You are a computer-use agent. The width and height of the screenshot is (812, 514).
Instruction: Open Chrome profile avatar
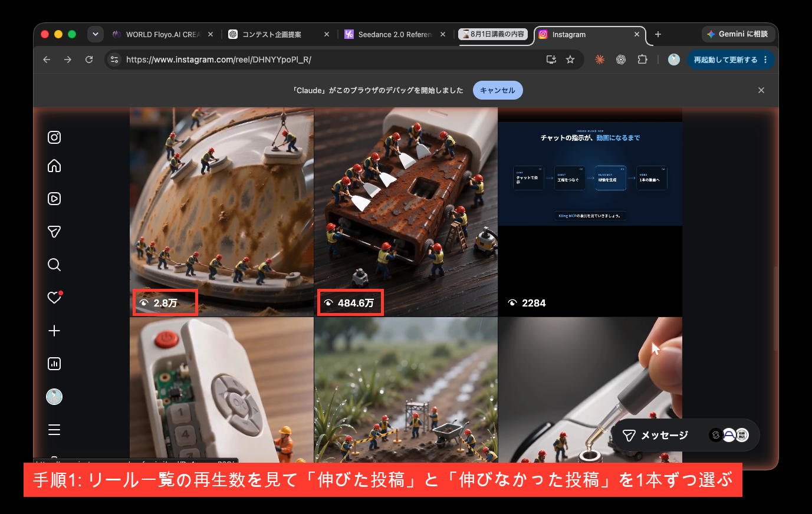[x=674, y=60]
